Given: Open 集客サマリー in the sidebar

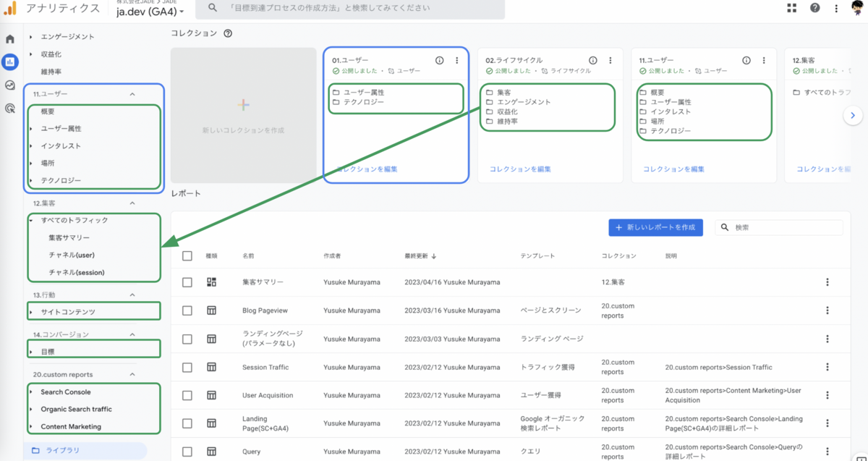Looking at the screenshot, I should click(x=69, y=237).
